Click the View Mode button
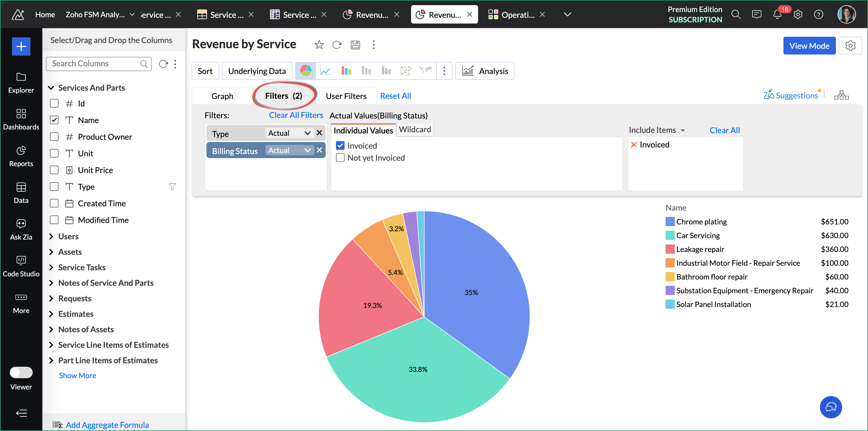 809,46
